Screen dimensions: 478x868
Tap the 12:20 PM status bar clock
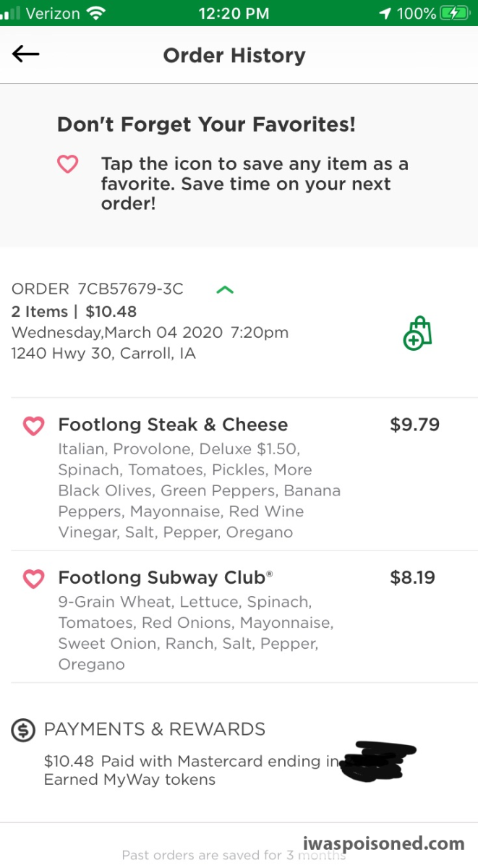233,13
